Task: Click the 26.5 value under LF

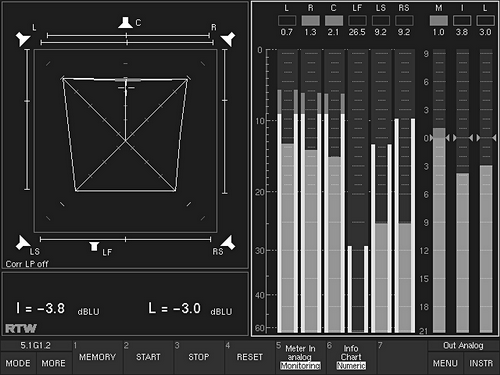Action: tap(357, 32)
